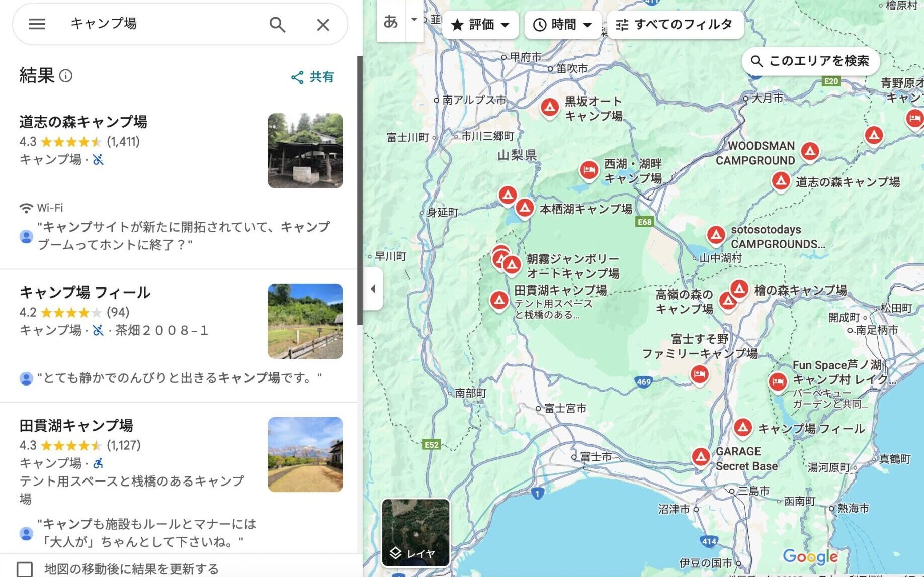Image resolution: width=924 pixels, height=577 pixels.
Task: Click the sliders icon in すべてのフィルタ
Action: click(622, 25)
